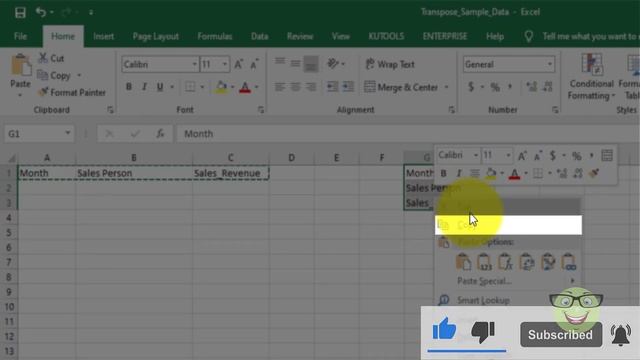Choose Smart Lookup in context menu

(x=509, y=300)
